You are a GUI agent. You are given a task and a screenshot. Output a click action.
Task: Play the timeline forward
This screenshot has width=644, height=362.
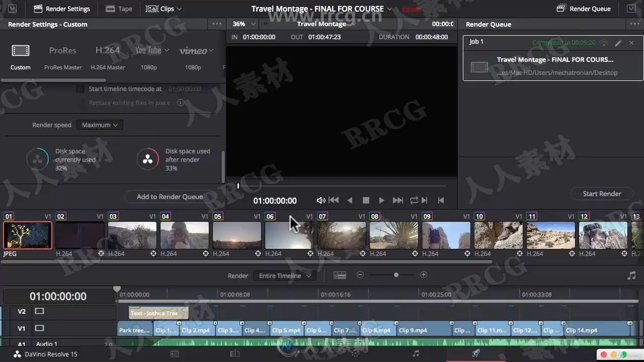[x=381, y=200]
